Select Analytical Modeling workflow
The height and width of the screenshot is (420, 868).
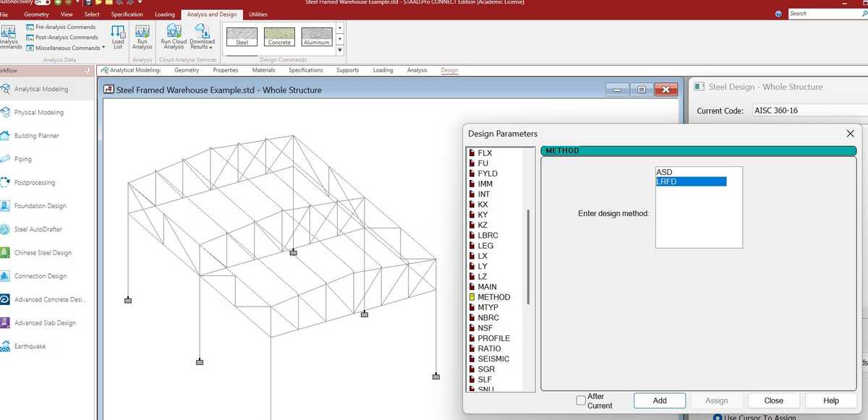[x=41, y=89]
